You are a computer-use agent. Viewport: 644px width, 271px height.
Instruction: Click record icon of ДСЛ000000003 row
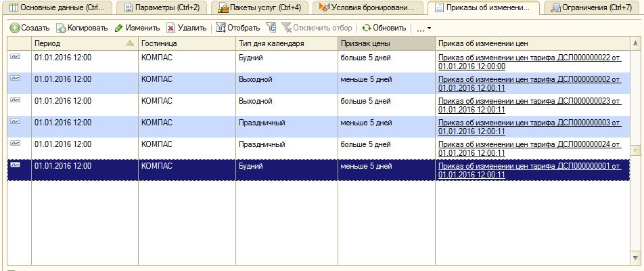point(15,122)
